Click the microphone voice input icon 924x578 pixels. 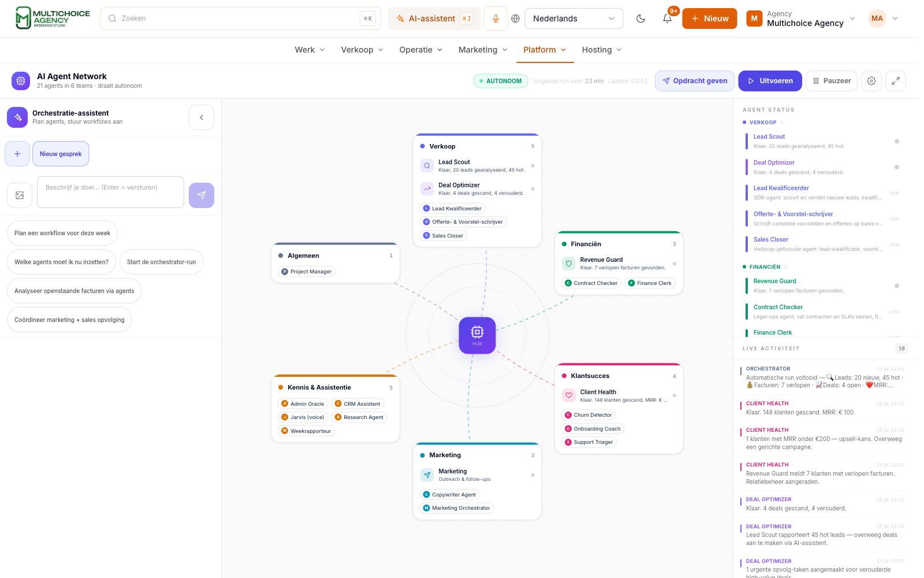click(x=495, y=18)
